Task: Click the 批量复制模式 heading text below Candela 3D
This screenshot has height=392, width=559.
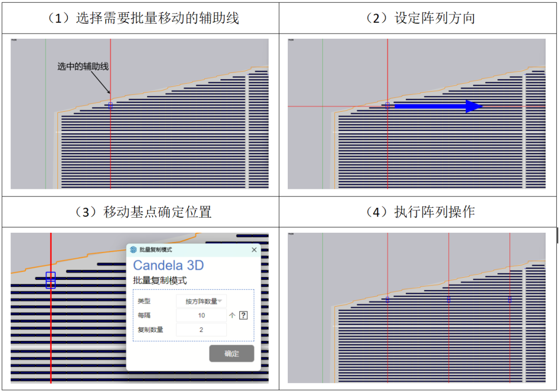Action: tap(160, 281)
